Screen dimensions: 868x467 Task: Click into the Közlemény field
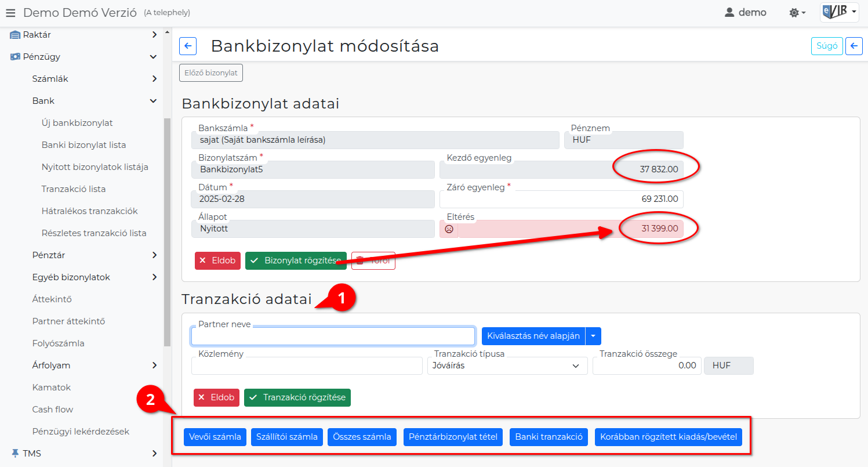click(307, 365)
